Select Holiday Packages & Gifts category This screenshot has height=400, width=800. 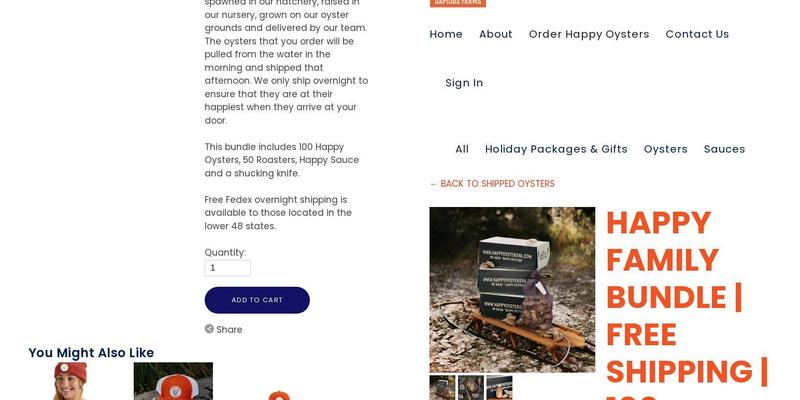pyautogui.click(x=556, y=149)
